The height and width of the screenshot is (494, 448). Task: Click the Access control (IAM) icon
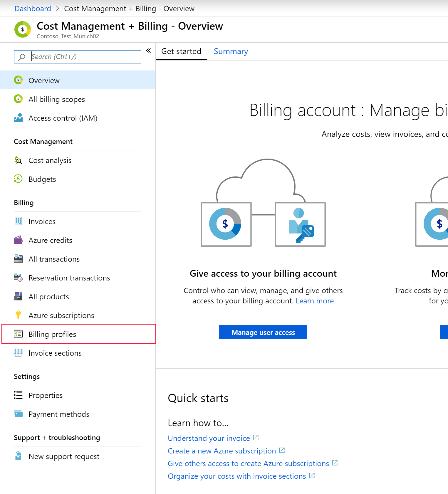pyautogui.click(x=18, y=118)
